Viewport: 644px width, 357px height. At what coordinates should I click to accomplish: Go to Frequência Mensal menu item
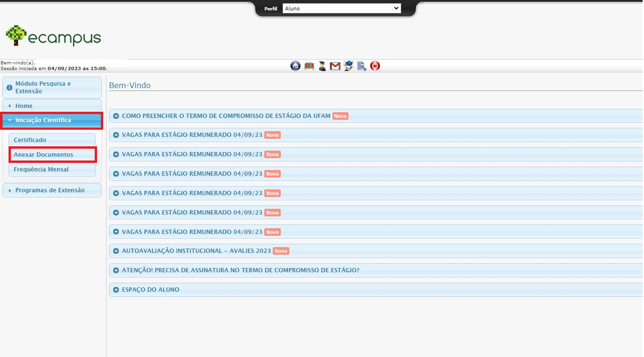(41, 170)
